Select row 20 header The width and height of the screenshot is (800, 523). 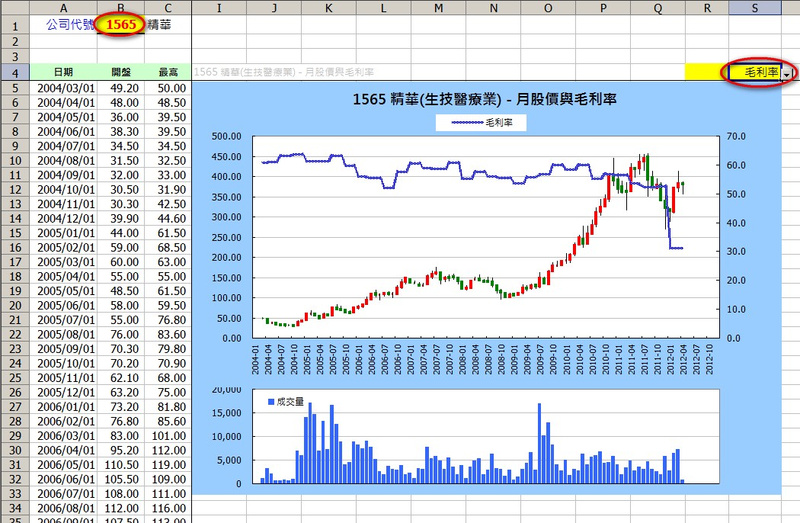15,305
